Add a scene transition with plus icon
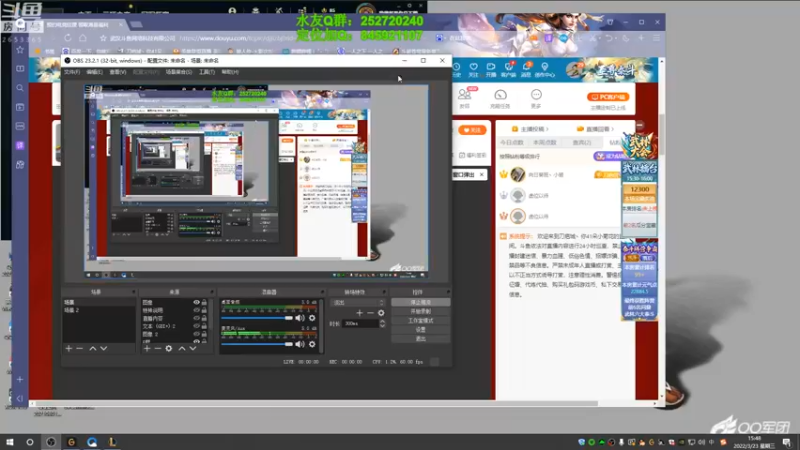The image size is (800, 450). tap(360, 313)
